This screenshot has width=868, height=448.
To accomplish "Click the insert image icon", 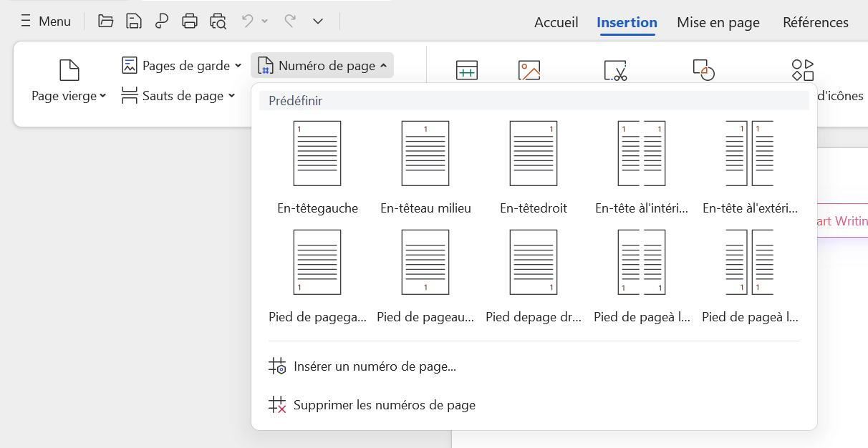I will click(529, 70).
